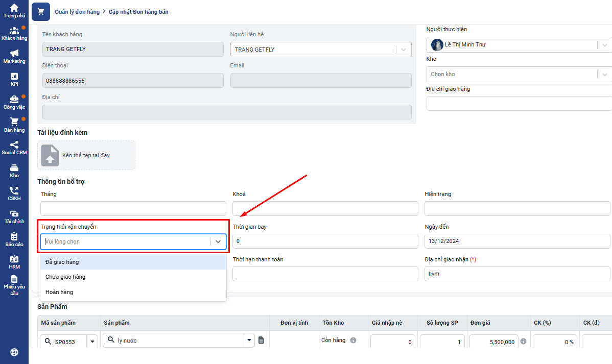Expand the SP0553 product code dropdown
612x364 pixels.
click(x=92, y=342)
